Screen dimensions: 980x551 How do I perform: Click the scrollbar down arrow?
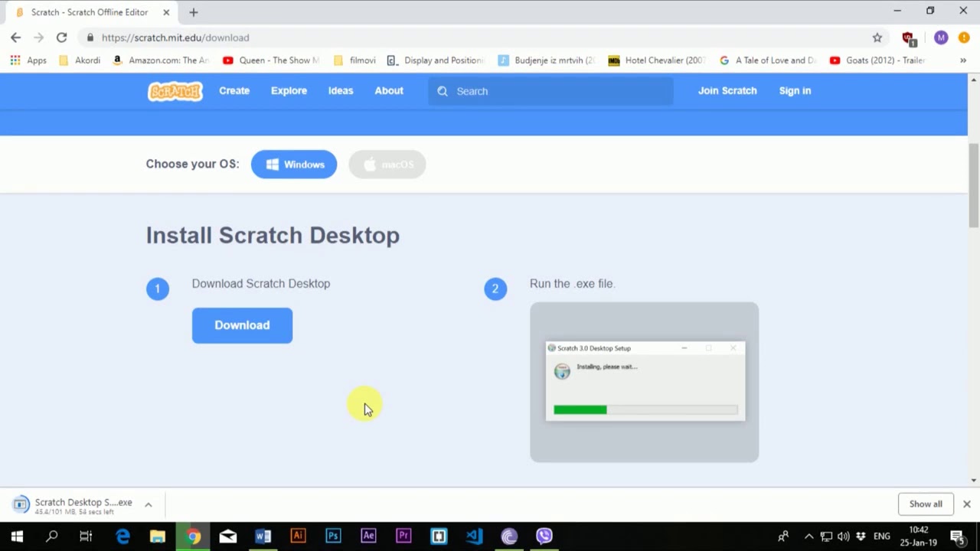(974, 481)
